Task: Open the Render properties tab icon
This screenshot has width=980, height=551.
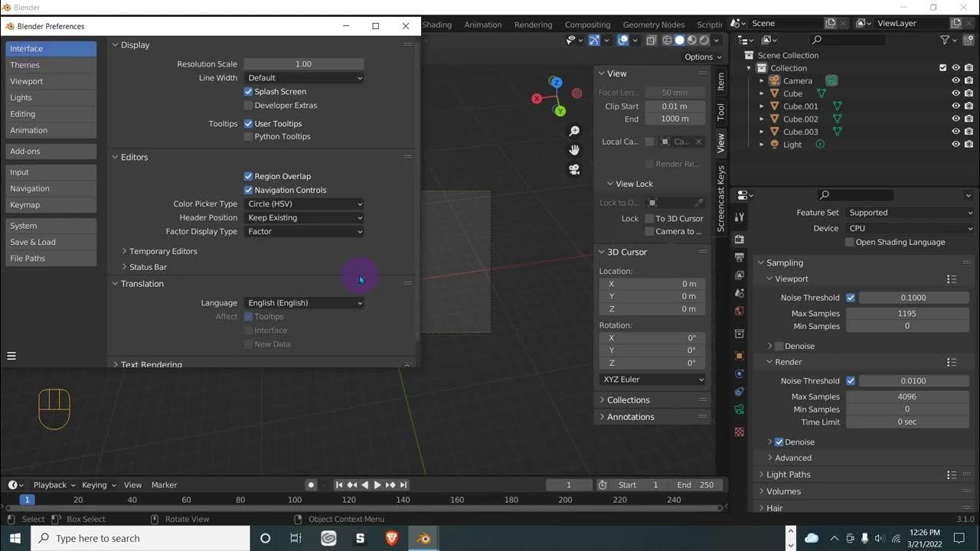Action: pos(739,239)
